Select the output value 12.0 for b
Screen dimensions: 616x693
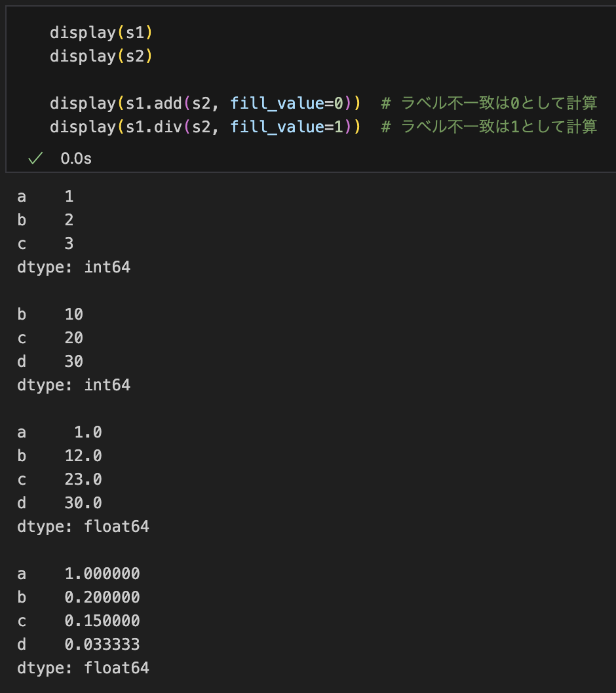tap(83, 456)
